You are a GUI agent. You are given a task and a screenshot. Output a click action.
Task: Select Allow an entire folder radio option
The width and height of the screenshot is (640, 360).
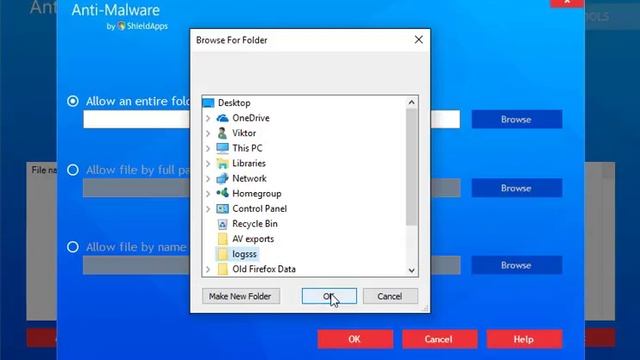tap(73, 101)
